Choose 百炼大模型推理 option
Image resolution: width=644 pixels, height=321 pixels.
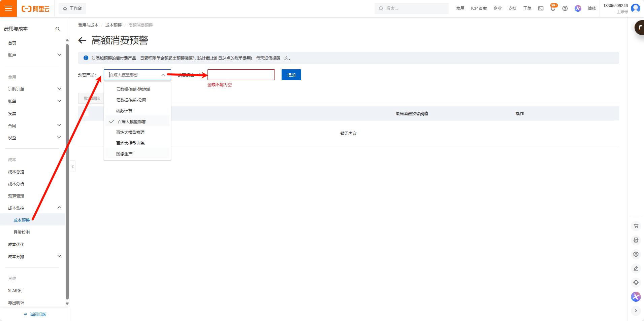[137, 132]
